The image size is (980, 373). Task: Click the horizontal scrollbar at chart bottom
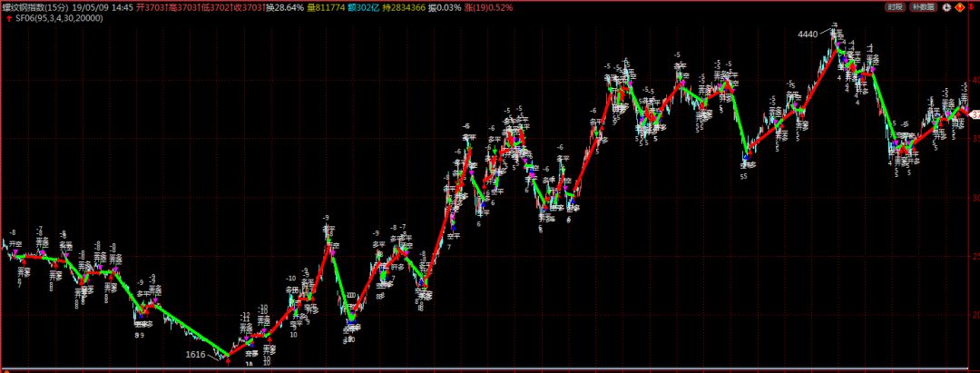coord(490,368)
